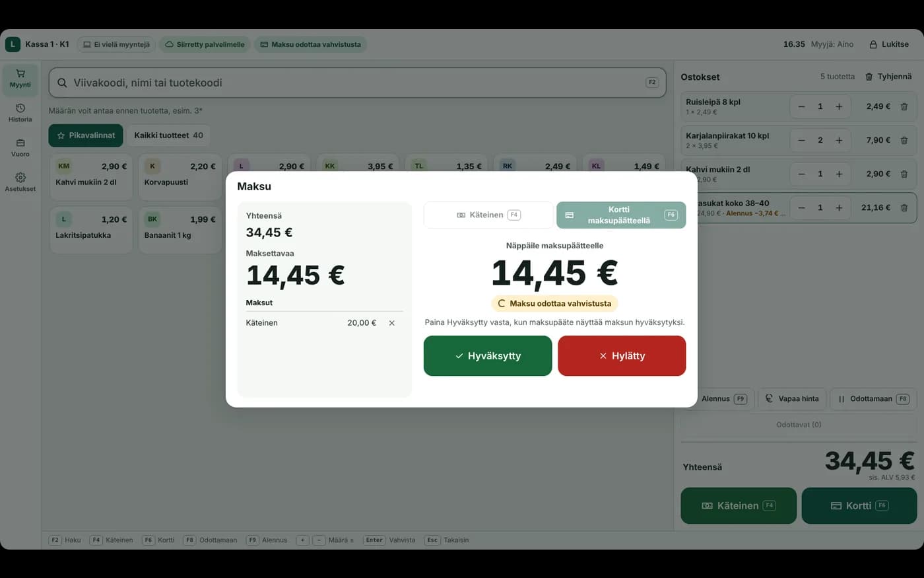This screenshot has width=924, height=578.
Task: Decrease Karjalanpiirakat quantity with minus
Action: coord(801,140)
